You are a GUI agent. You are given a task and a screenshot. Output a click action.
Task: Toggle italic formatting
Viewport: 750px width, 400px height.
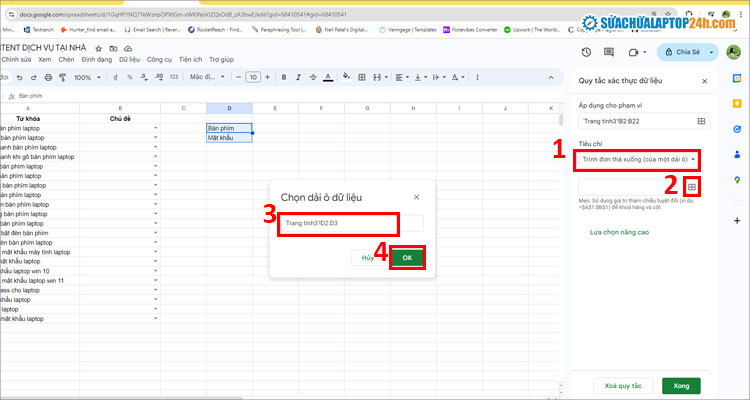298,77
